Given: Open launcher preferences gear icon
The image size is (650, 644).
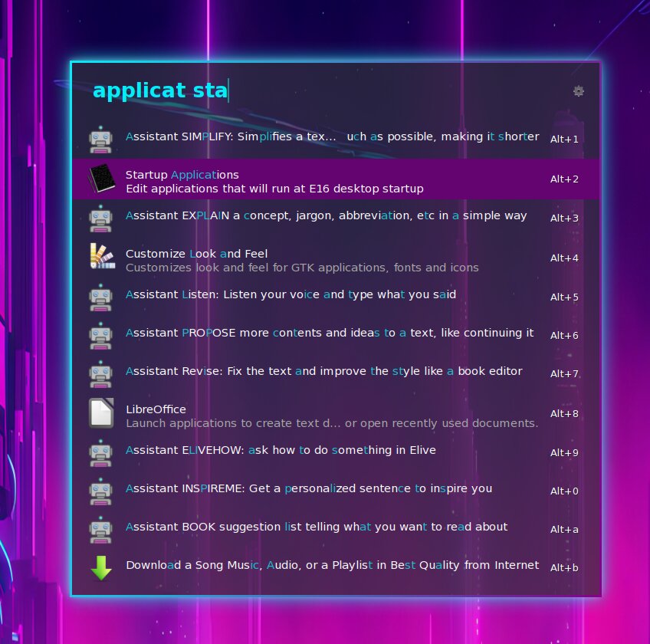Looking at the screenshot, I should point(578,90).
